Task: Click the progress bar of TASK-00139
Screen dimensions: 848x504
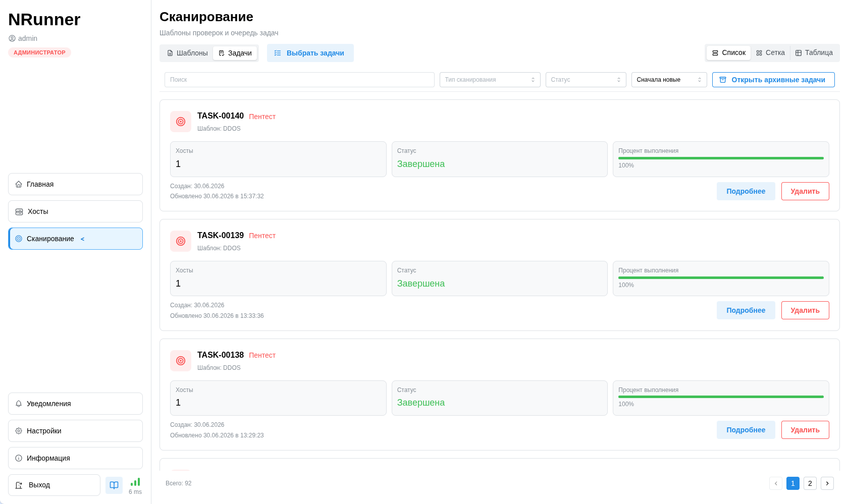Action: (x=721, y=277)
